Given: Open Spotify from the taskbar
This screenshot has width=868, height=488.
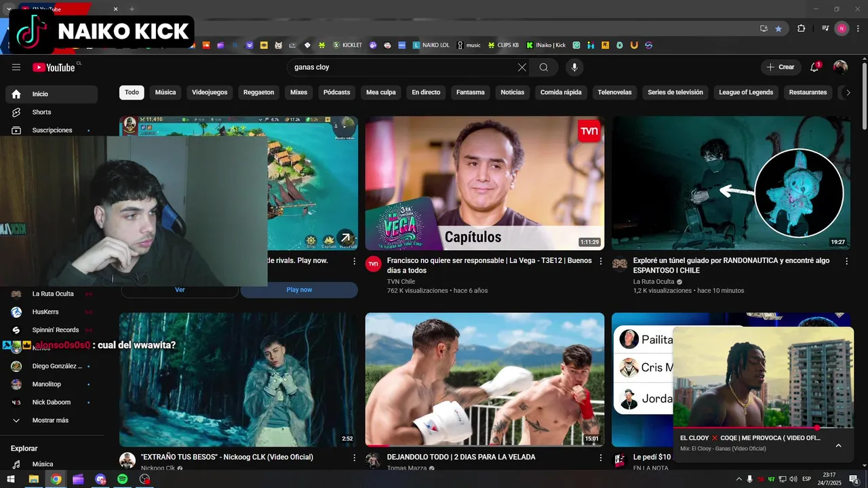Looking at the screenshot, I should pos(123,479).
